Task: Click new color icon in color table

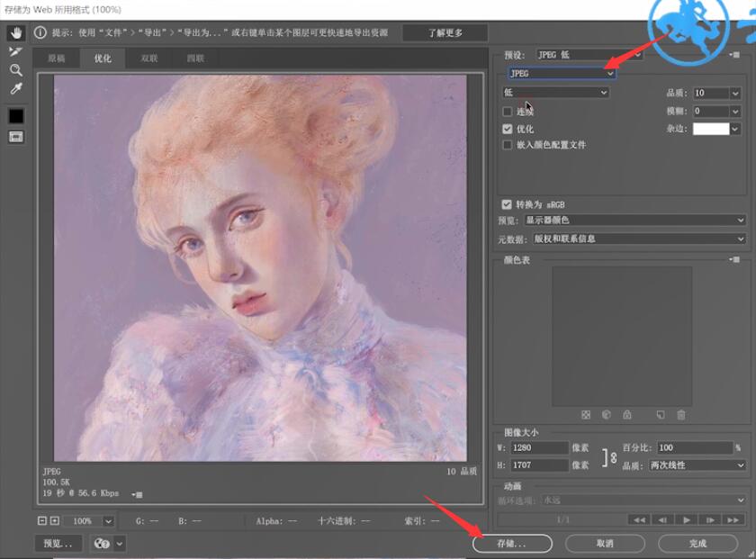Action: (x=661, y=415)
